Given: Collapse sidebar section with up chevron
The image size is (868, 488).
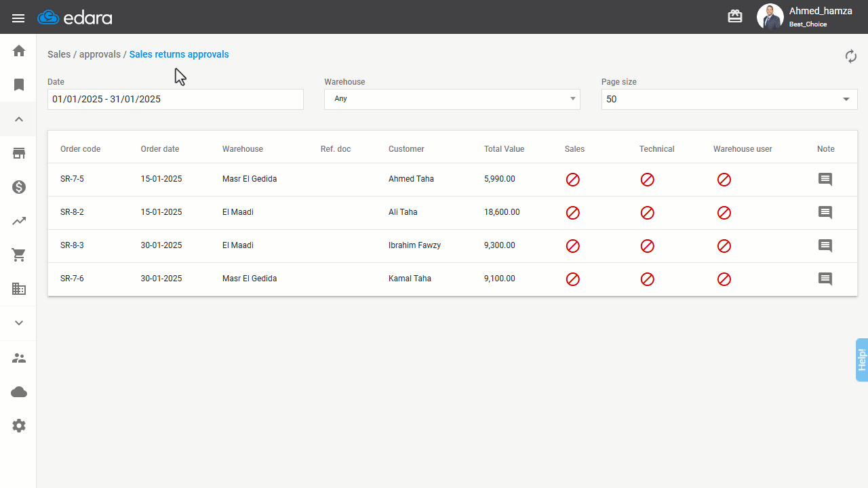Looking at the screenshot, I should pyautogui.click(x=19, y=119).
